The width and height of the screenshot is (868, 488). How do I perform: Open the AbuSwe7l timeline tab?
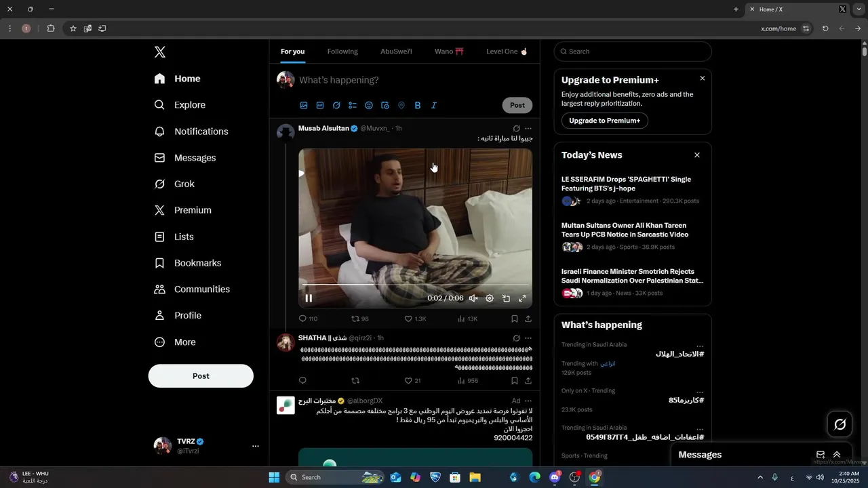click(396, 52)
